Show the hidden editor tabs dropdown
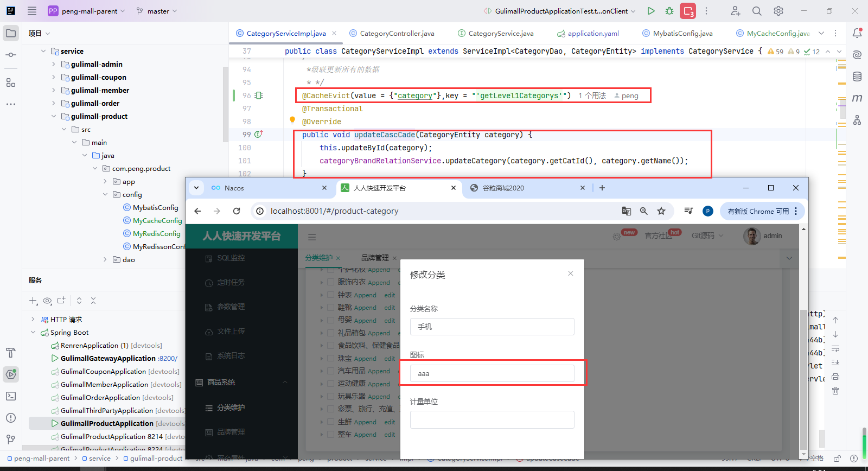 (x=821, y=33)
